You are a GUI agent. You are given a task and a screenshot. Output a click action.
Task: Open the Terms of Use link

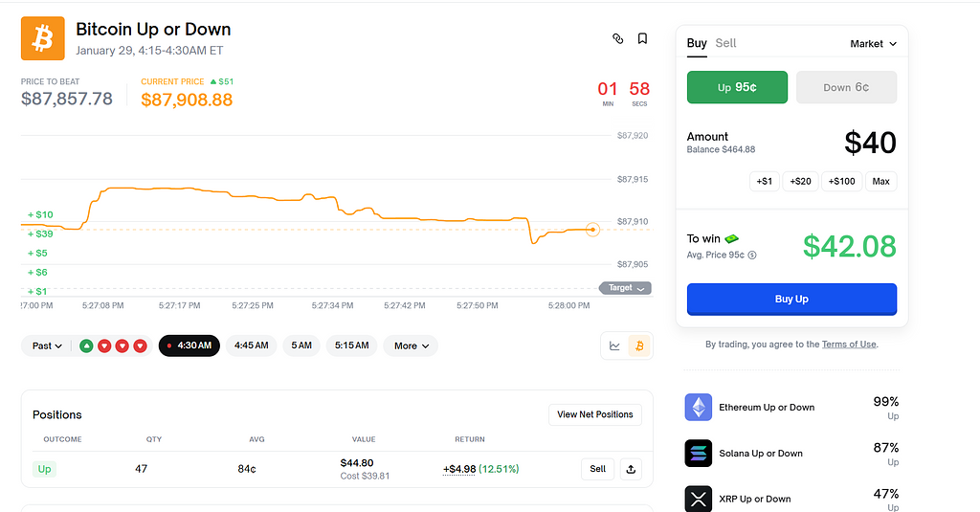point(848,345)
